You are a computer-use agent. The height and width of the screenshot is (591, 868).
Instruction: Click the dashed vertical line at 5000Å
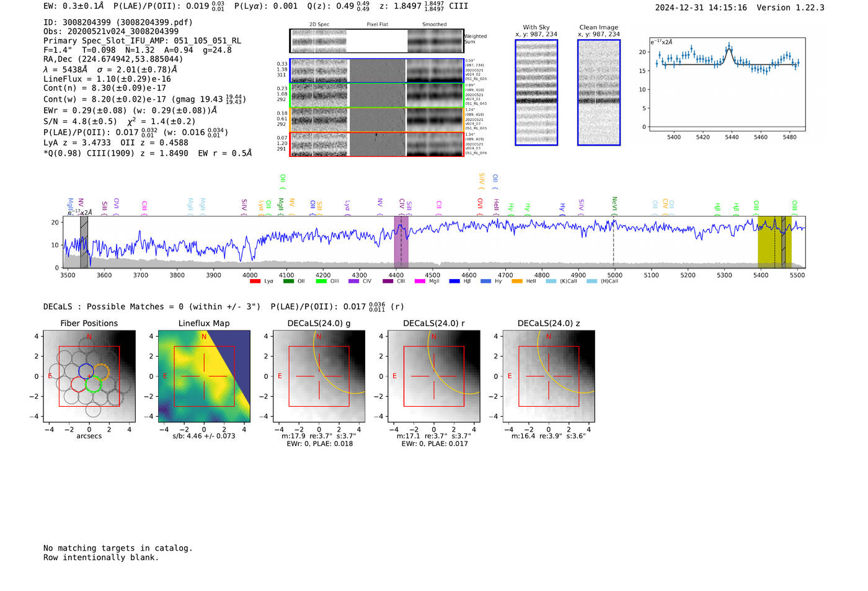[x=614, y=242]
